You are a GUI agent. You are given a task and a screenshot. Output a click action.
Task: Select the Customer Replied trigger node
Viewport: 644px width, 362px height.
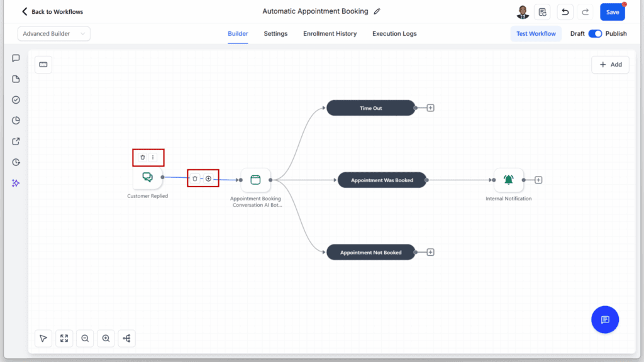147,177
